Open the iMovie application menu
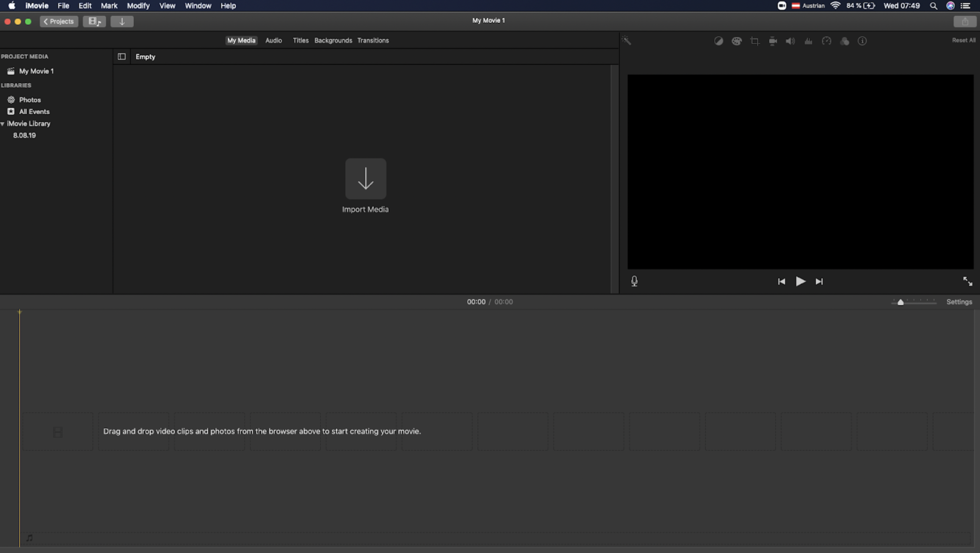 37,6
